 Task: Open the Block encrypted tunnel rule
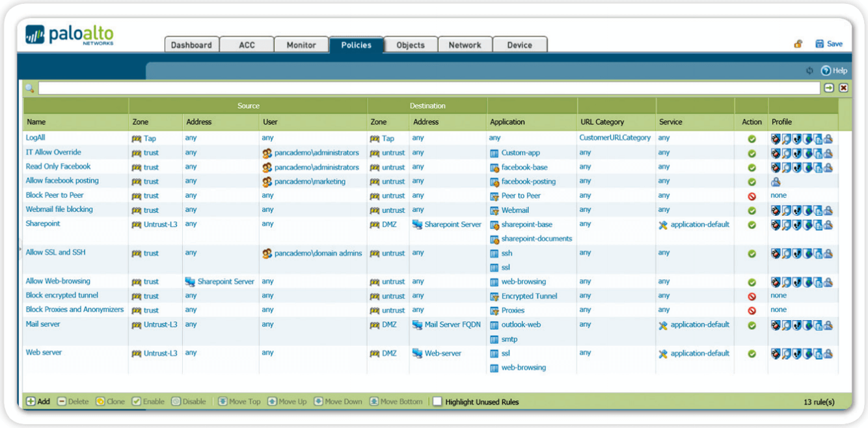point(62,295)
